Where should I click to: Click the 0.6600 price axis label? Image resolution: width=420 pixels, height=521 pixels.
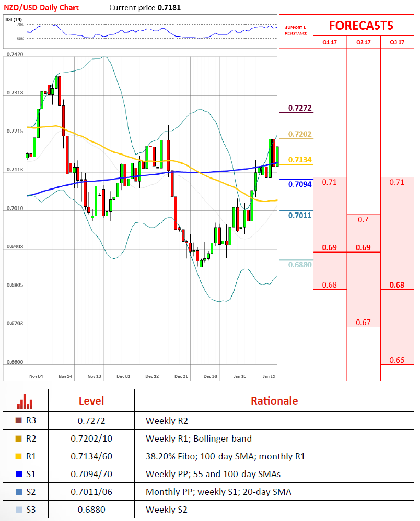point(15,362)
